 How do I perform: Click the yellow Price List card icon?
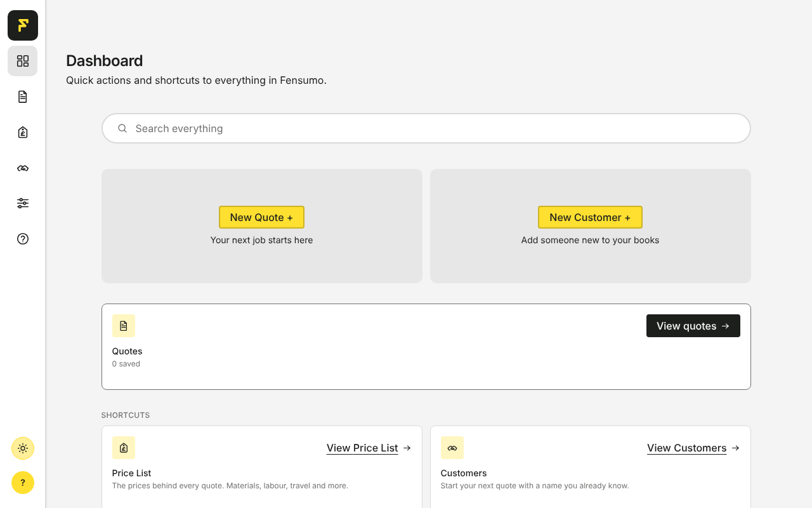point(124,448)
